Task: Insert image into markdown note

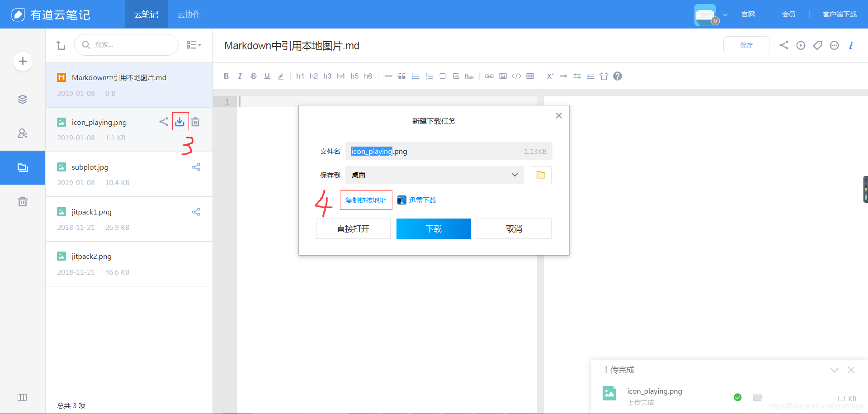Action: pos(503,76)
